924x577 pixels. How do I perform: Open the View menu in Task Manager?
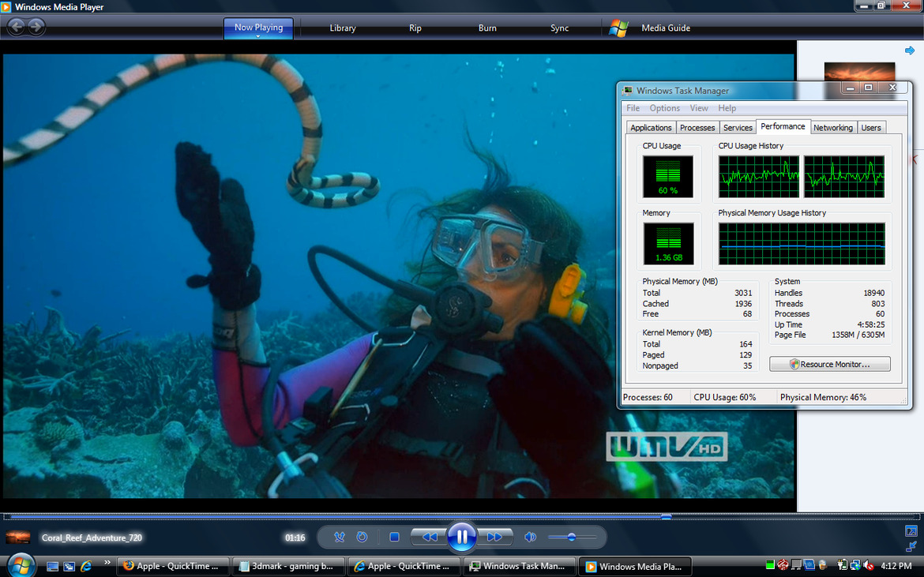coord(699,108)
